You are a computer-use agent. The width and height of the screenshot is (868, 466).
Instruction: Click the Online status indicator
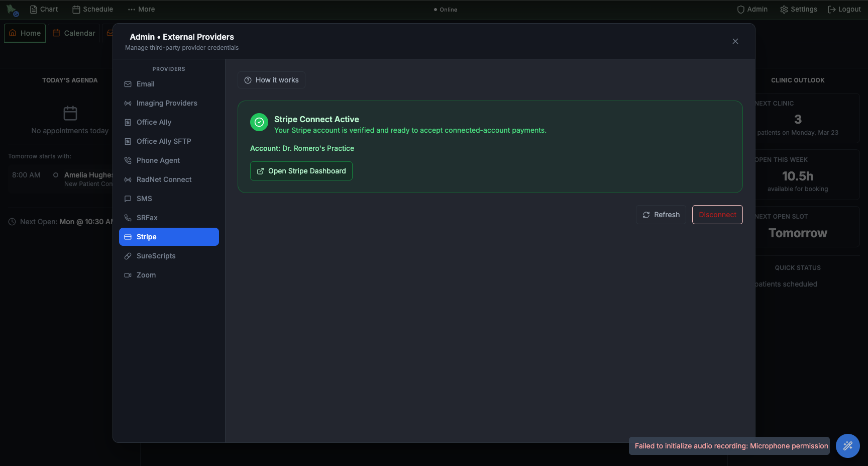pos(446,10)
